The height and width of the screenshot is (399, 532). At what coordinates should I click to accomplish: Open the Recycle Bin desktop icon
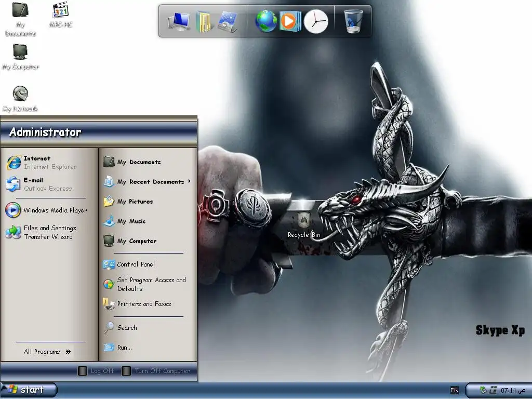point(304,224)
